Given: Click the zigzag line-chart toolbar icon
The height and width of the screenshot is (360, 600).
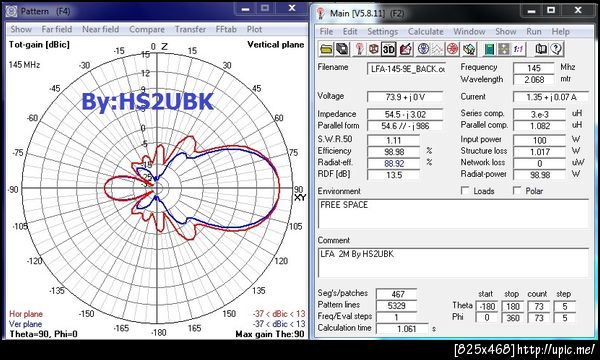Looking at the screenshot, I should [437, 49].
